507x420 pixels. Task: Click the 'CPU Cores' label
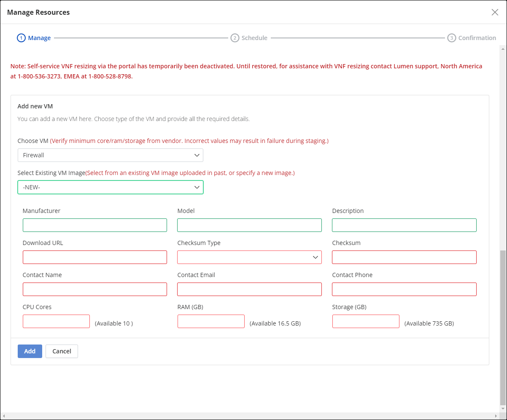[x=37, y=307]
